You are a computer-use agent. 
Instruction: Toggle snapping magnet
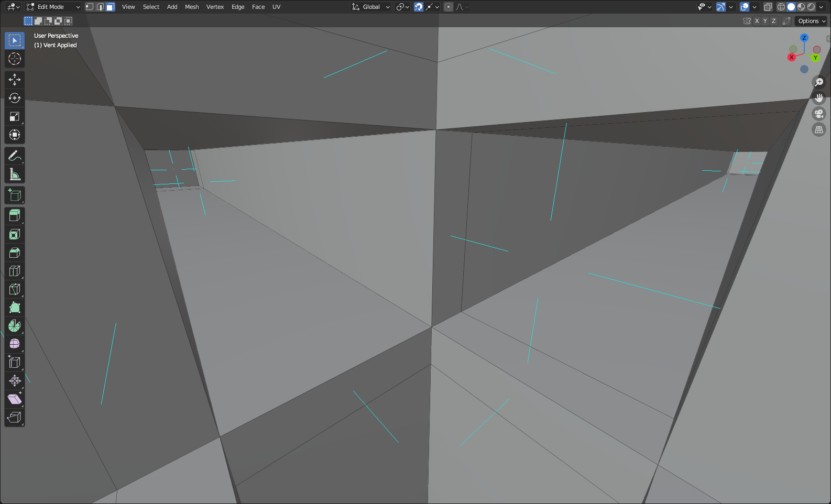coord(419,7)
